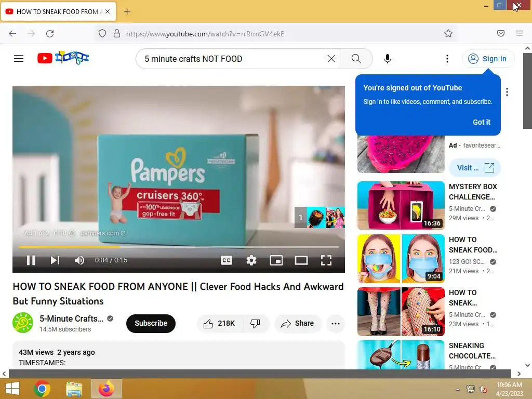Clear the search box with the X
532x399 pixels.
point(331,59)
